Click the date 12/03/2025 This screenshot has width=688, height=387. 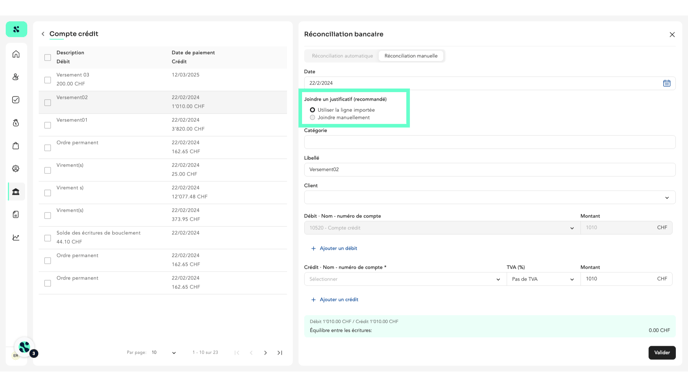[x=186, y=75]
